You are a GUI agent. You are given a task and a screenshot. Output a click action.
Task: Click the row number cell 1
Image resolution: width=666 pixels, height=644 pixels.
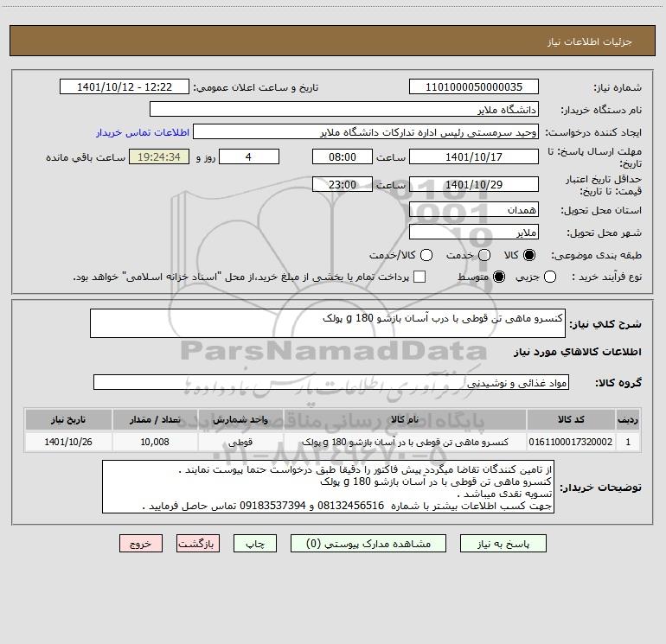tap(628, 442)
